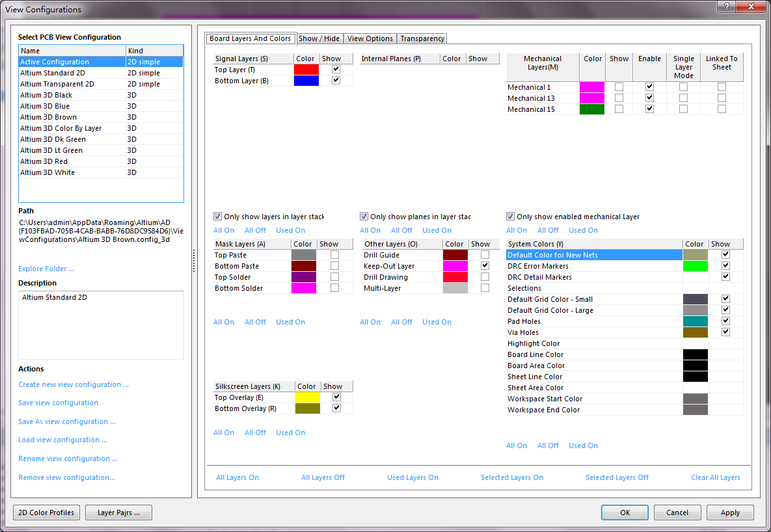Change Top Overlay yellow color swatch
The width and height of the screenshot is (771, 532).
click(307, 397)
